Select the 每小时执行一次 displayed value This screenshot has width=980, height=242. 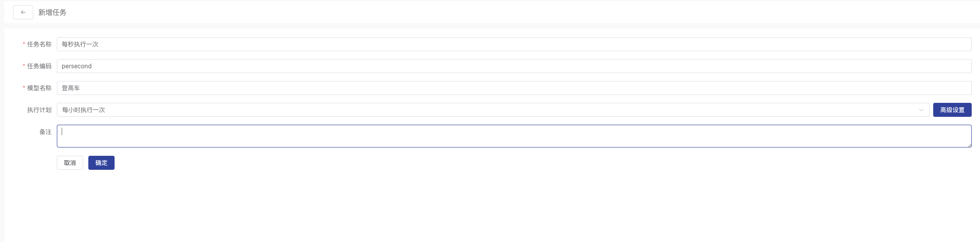point(84,110)
